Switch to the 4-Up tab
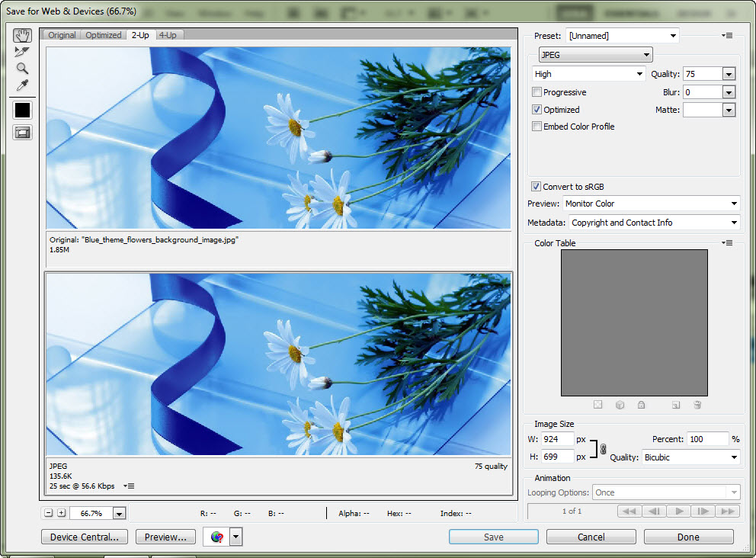Image resolution: width=756 pixels, height=558 pixels. point(168,35)
